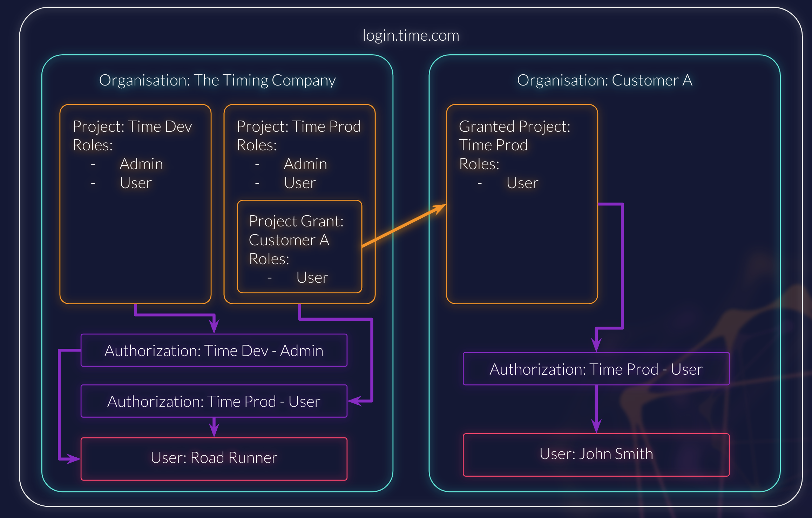Select Admin role under Time Dev project
Image resolution: width=812 pixels, height=518 pixels.
pos(141,164)
